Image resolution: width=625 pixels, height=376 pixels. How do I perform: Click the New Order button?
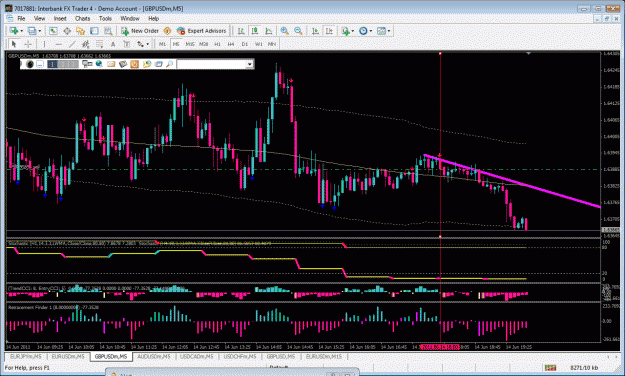(x=140, y=31)
